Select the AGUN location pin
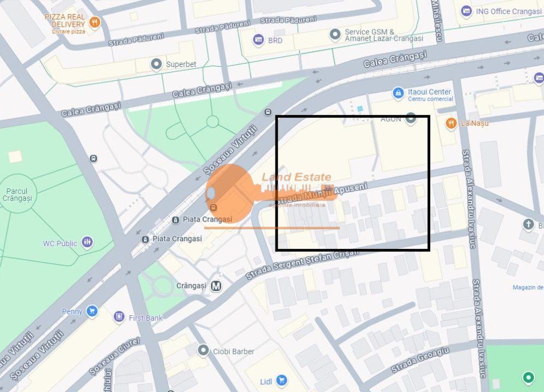 411,118
